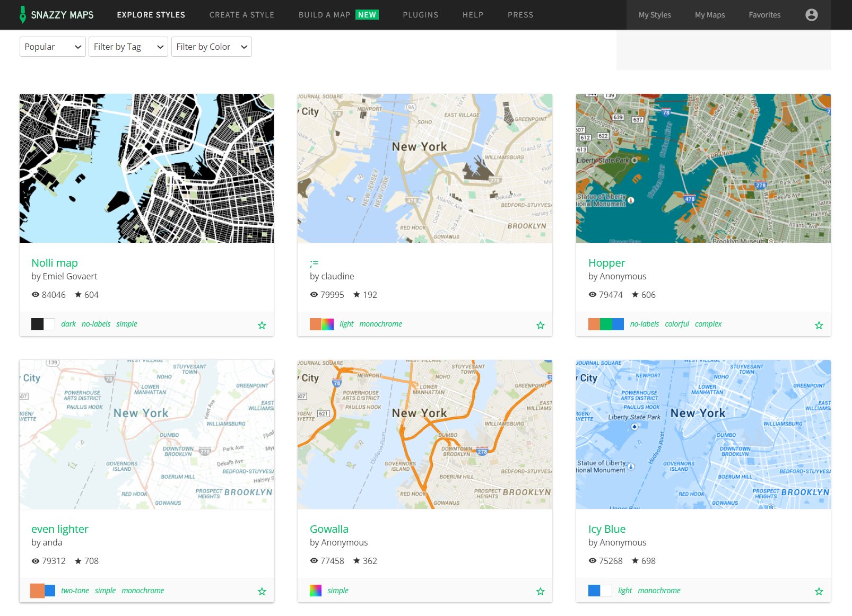Favorite the Gowalla style star
The width and height of the screenshot is (852, 616).
pyautogui.click(x=541, y=591)
